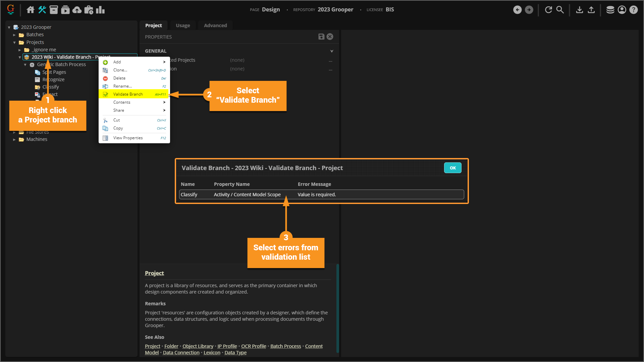644x362 pixels.
Task: Open the Contents submenu
Action: [x=134, y=102]
